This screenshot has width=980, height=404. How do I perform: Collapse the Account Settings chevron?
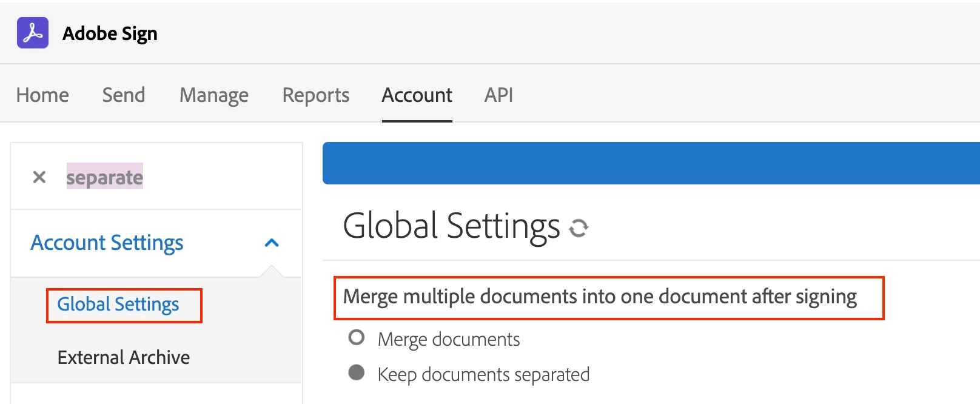pyautogui.click(x=272, y=243)
